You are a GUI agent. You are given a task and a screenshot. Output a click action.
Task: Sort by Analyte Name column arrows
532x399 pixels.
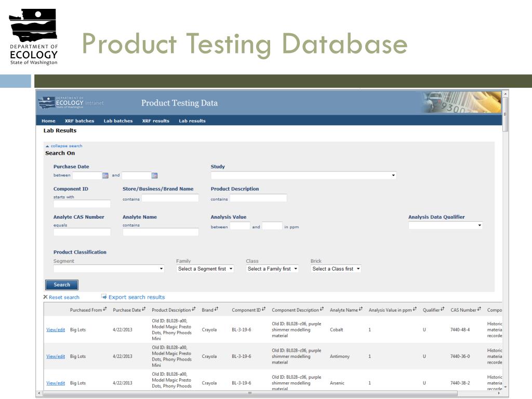coord(361,310)
